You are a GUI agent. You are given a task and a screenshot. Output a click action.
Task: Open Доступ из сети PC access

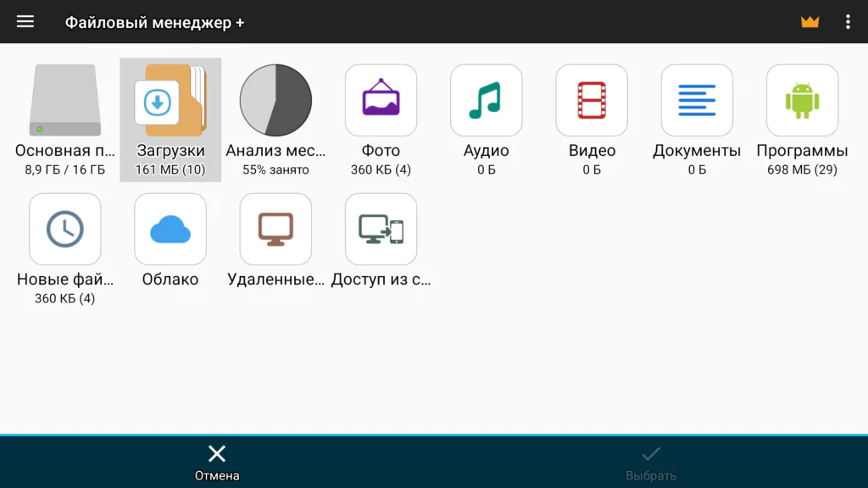(381, 229)
